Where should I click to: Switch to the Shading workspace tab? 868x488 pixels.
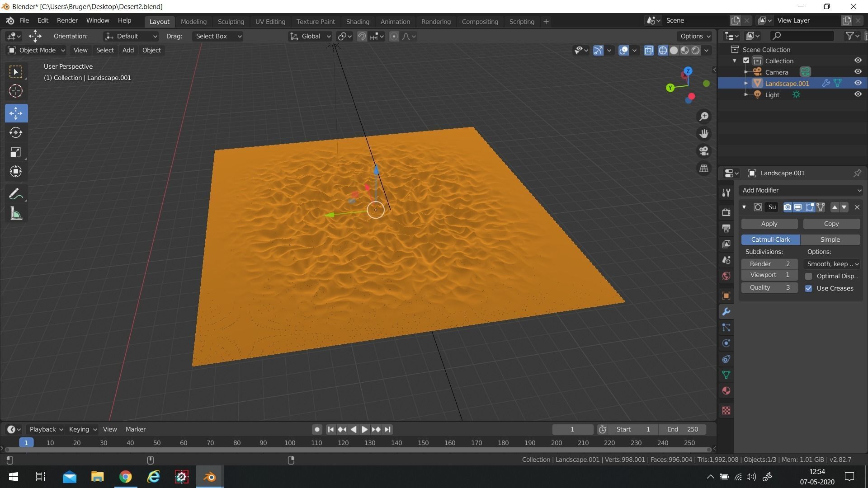358,21
